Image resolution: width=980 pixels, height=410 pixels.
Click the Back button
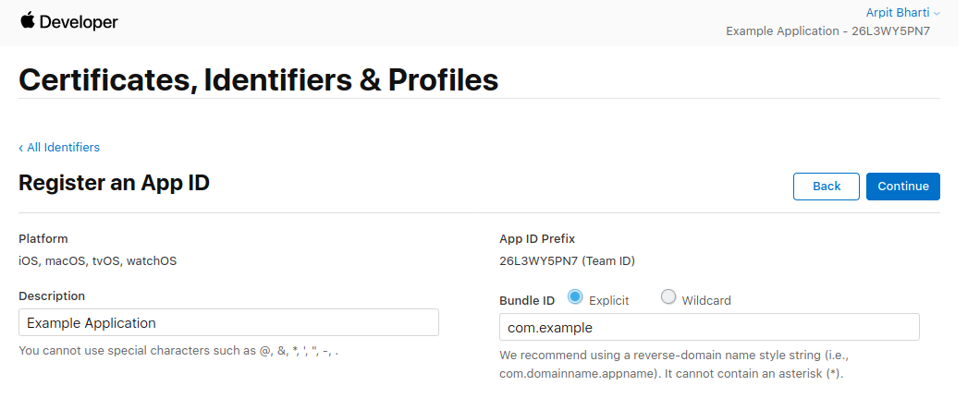point(827,187)
